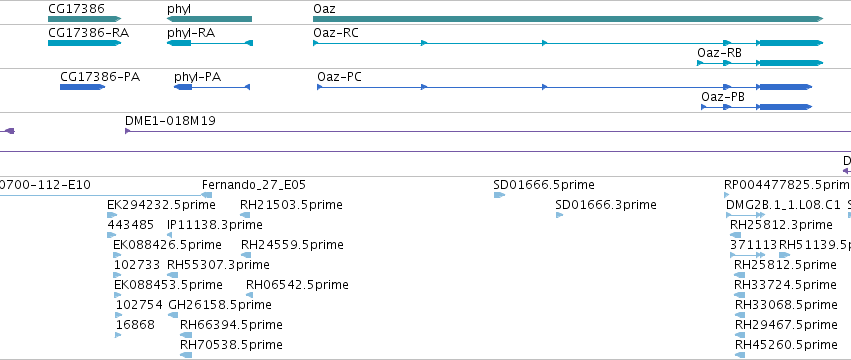This screenshot has height=360, width=851.
Task: Select the Oaz-PC protein label
Action: 339,77
